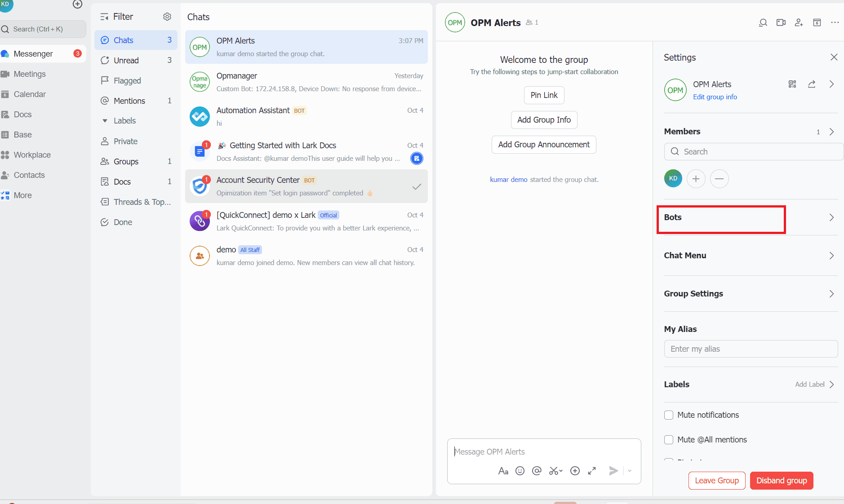844x504 pixels.
Task: Click the remove member minus circle
Action: pyautogui.click(x=719, y=179)
